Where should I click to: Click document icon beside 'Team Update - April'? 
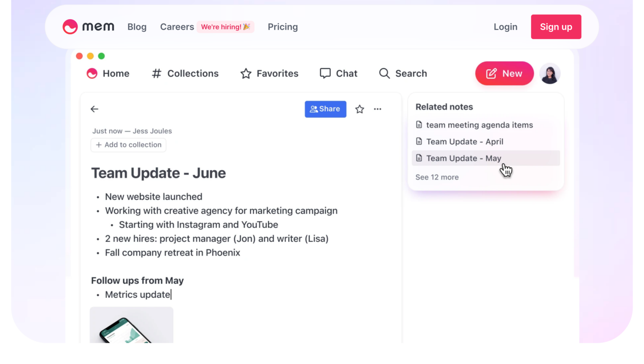419,141
